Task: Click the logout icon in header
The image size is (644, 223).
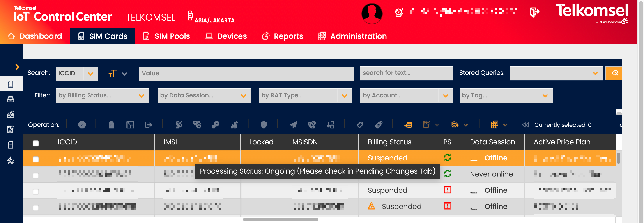Action: [534, 12]
